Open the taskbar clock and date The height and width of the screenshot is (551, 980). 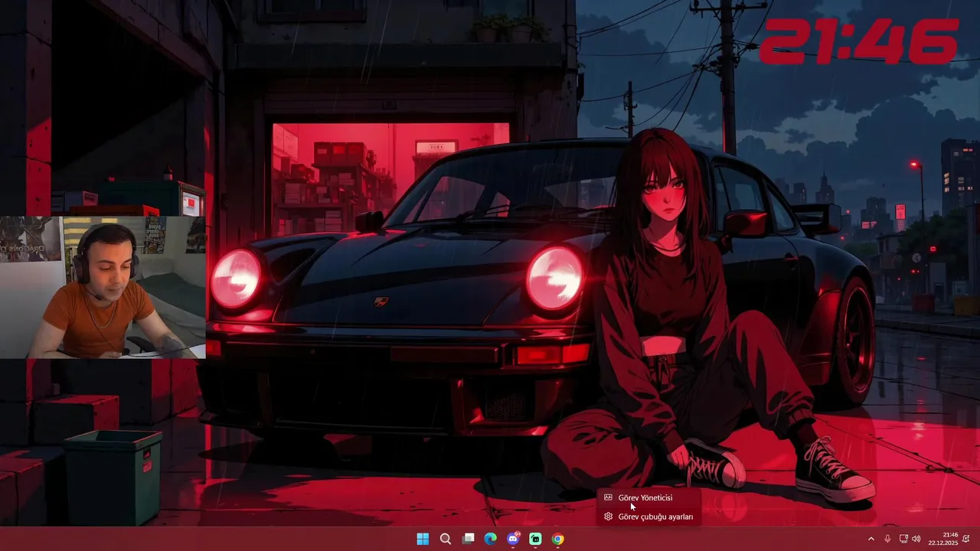coord(943,539)
